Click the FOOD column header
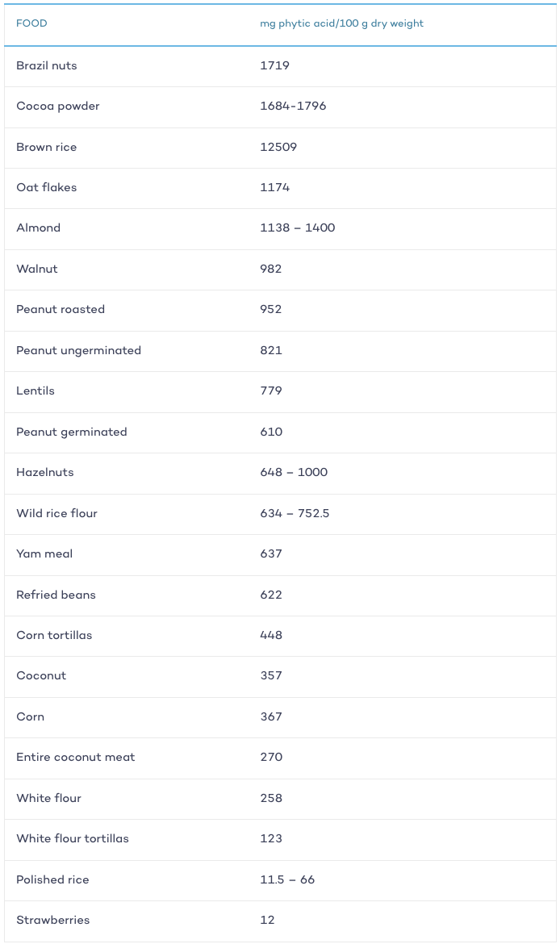 coord(31,23)
